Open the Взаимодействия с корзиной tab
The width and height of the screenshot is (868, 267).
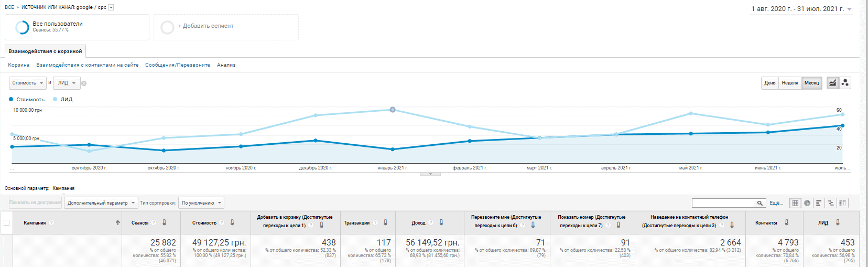click(x=45, y=51)
